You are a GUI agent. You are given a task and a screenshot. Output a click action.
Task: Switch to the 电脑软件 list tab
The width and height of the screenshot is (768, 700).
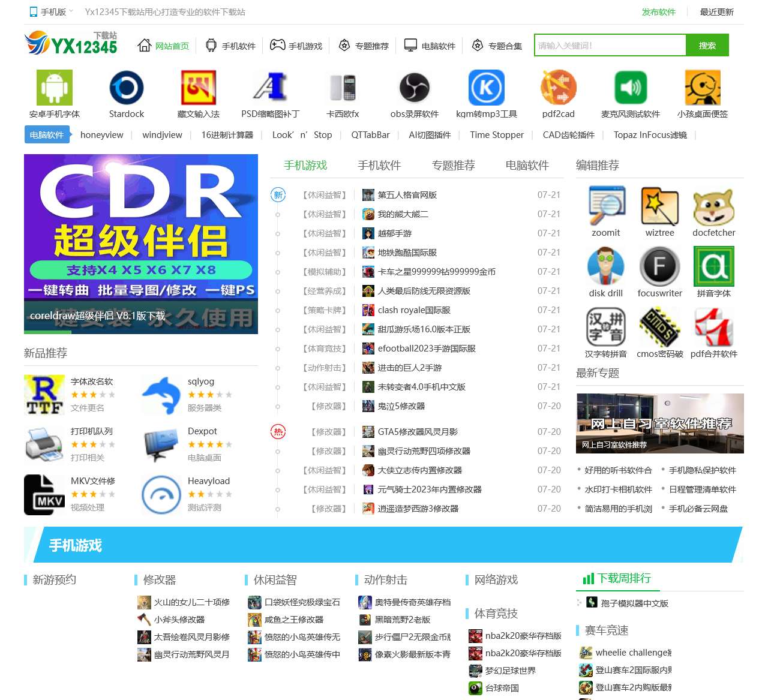pos(527,165)
